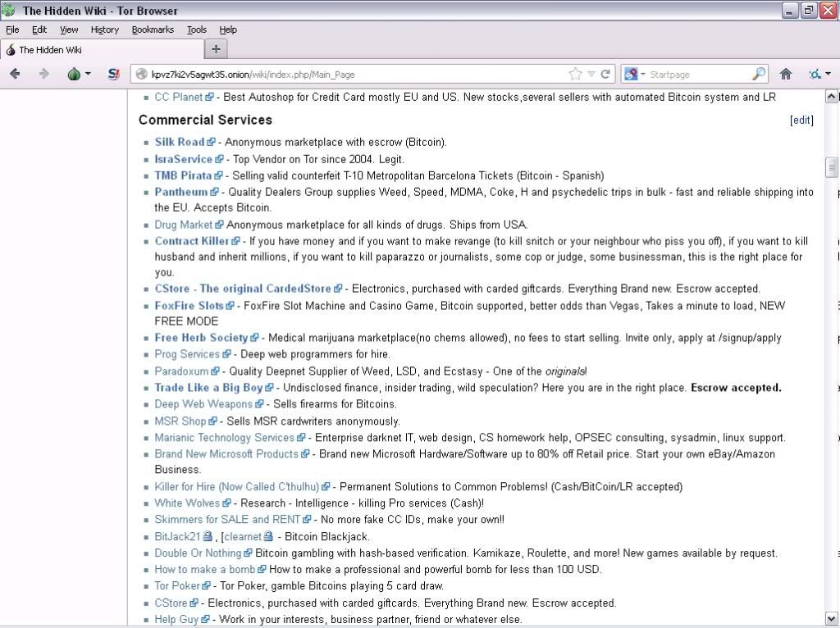Click the lock icon after BitJack21
Image resolution: width=840 pixels, height=628 pixels.
tap(208, 536)
